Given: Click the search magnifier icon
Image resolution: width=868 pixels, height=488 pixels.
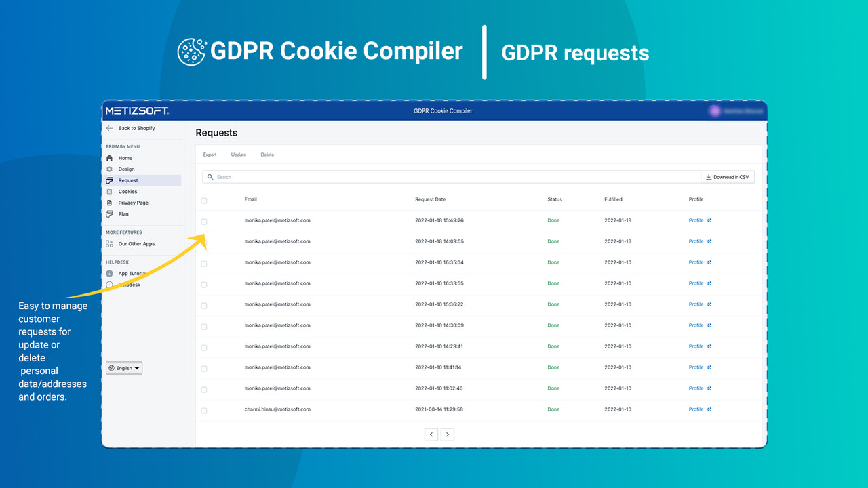Looking at the screenshot, I should tap(209, 176).
